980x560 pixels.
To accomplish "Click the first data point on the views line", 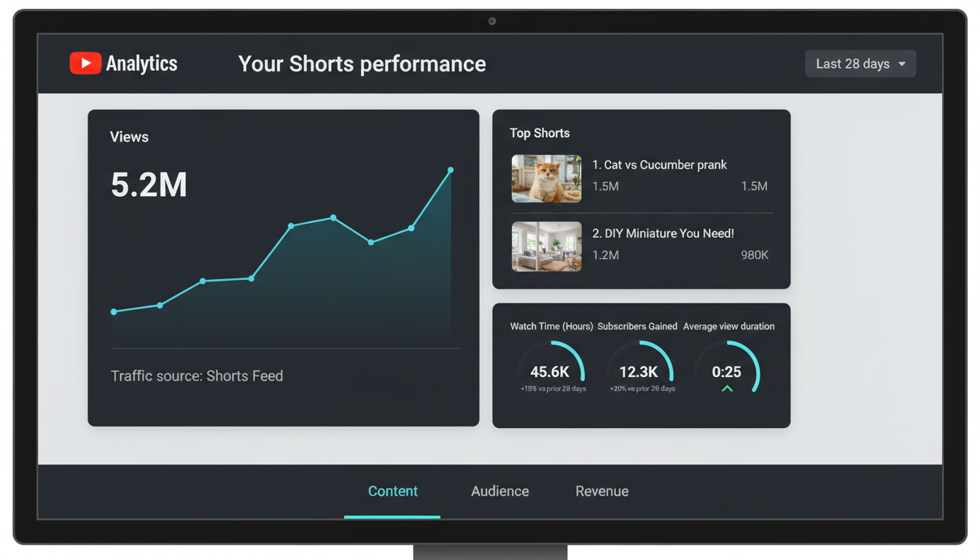I will pos(114,311).
